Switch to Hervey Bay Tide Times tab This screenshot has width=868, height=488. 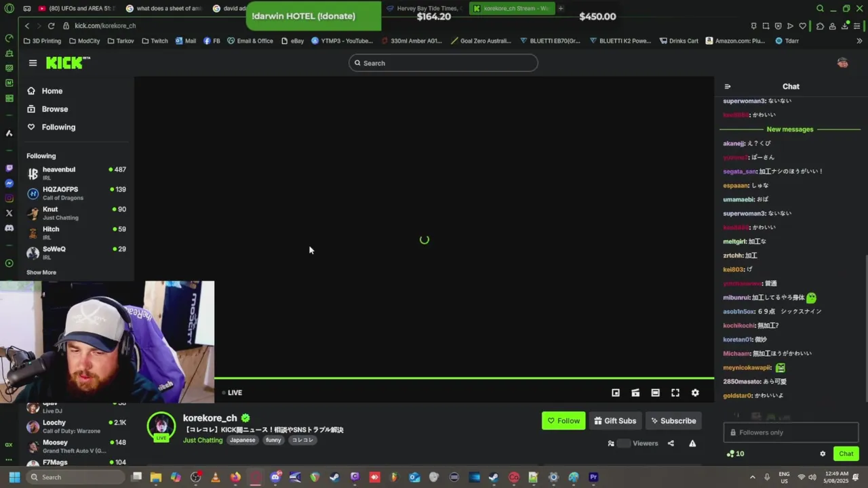(424, 9)
